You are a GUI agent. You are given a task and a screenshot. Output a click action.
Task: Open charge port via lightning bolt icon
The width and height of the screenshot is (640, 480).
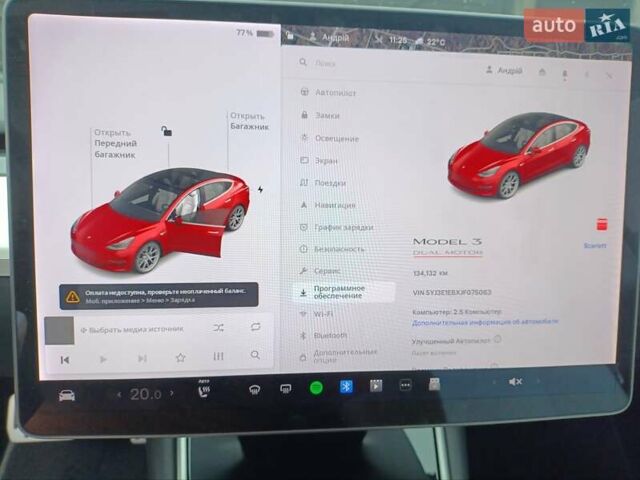[260, 189]
